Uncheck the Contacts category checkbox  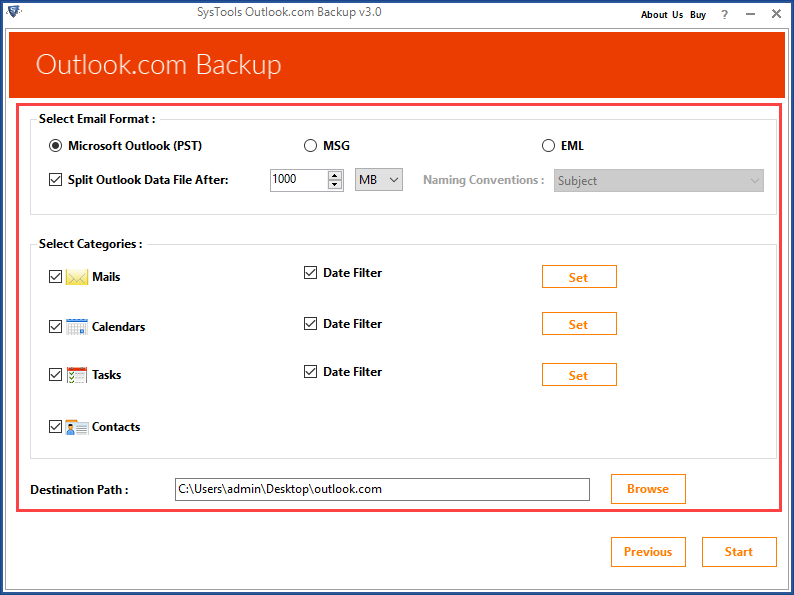[56, 427]
